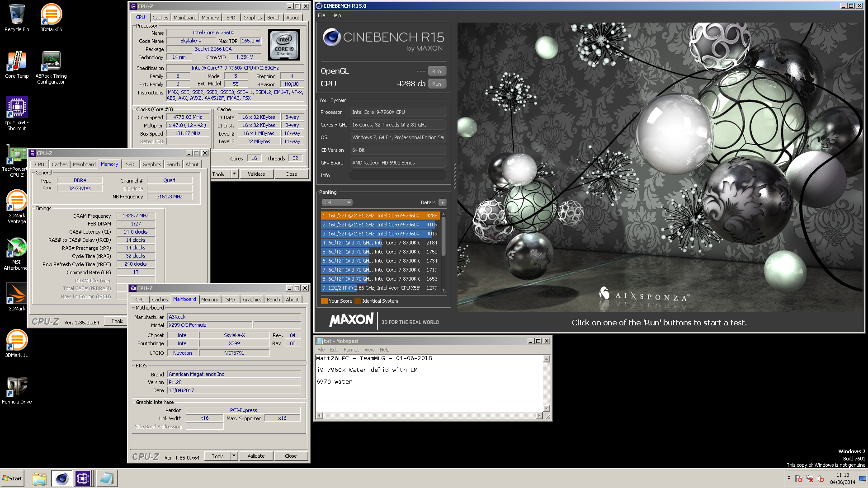Select ranking row 4 with score 2184
The width and height of the screenshot is (868, 488).
[380, 243]
